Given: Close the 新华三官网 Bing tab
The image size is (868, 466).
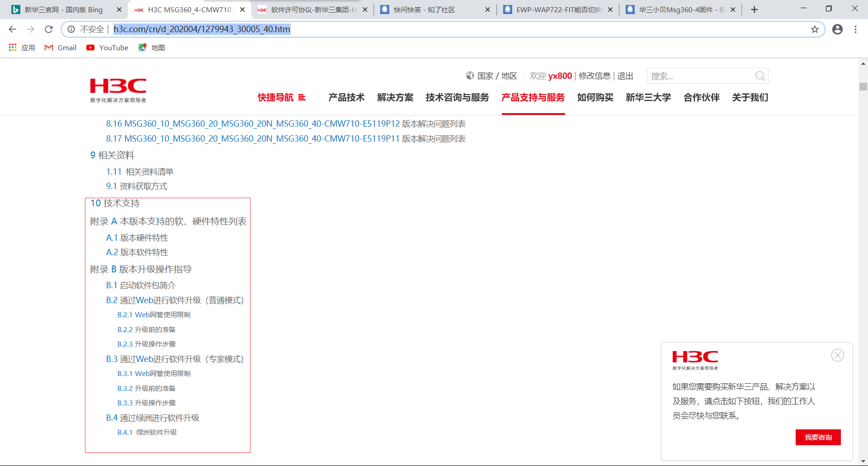Looking at the screenshot, I should [x=119, y=10].
